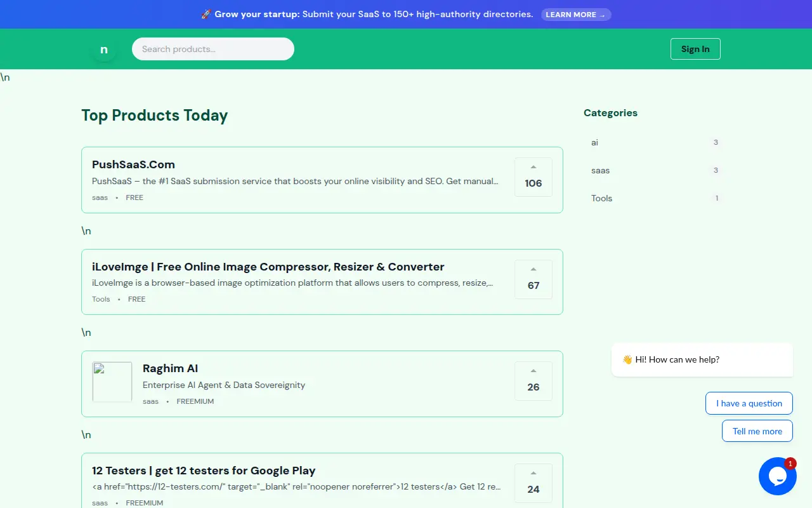Select the Tools category
The width and height of the screenshot is (812, 508).
click(x=655, y=198)
